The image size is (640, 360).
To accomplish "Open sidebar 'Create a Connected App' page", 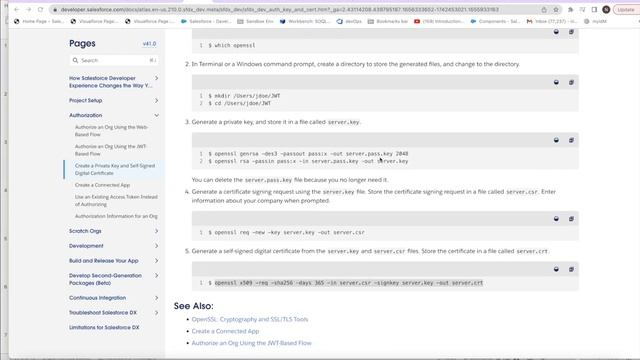I will [x=102, y=185].
